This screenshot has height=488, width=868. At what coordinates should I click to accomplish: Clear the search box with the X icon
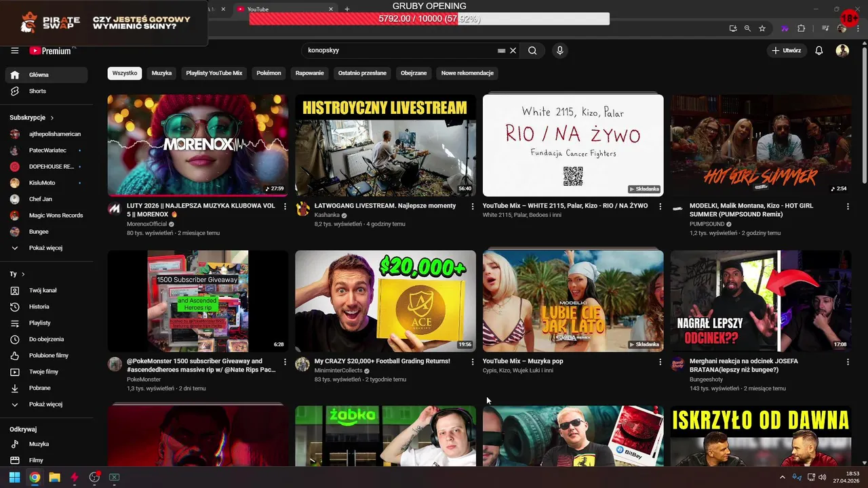coord(513,50)
